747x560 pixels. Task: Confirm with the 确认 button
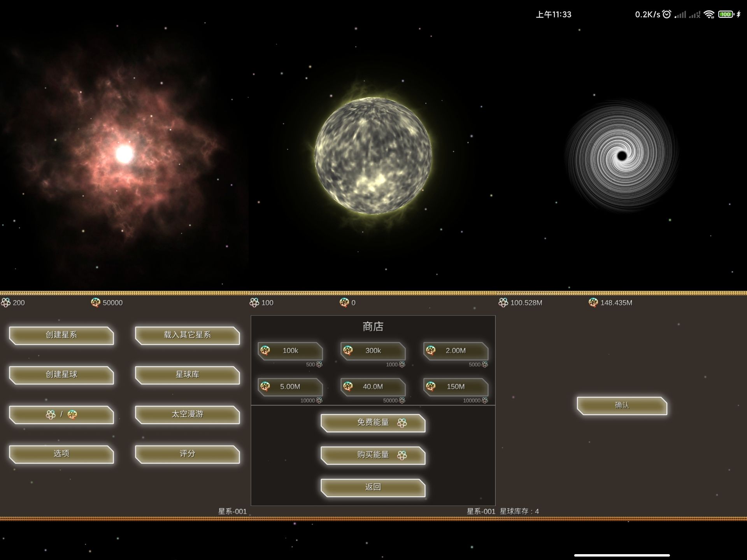622,406
